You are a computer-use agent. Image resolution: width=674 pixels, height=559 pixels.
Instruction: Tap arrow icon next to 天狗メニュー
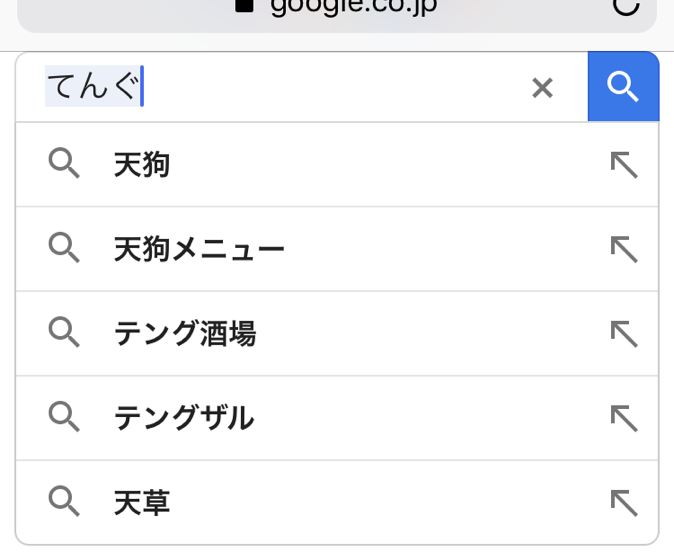tap(624, 249)
